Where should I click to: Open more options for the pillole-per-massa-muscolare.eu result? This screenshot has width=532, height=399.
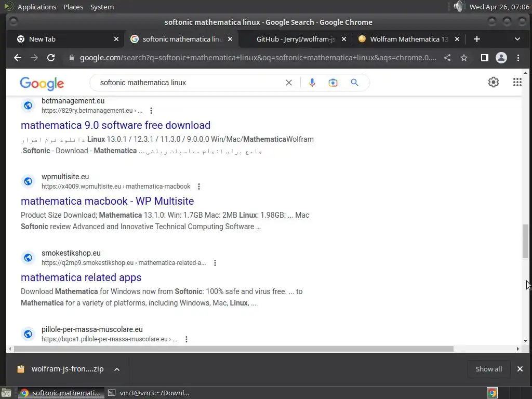pyautogui.click(x=187, y=339)
